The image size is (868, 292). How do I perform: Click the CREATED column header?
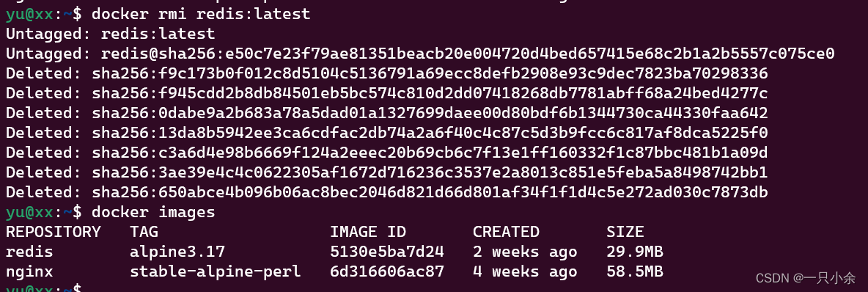[x=506, y=232]
